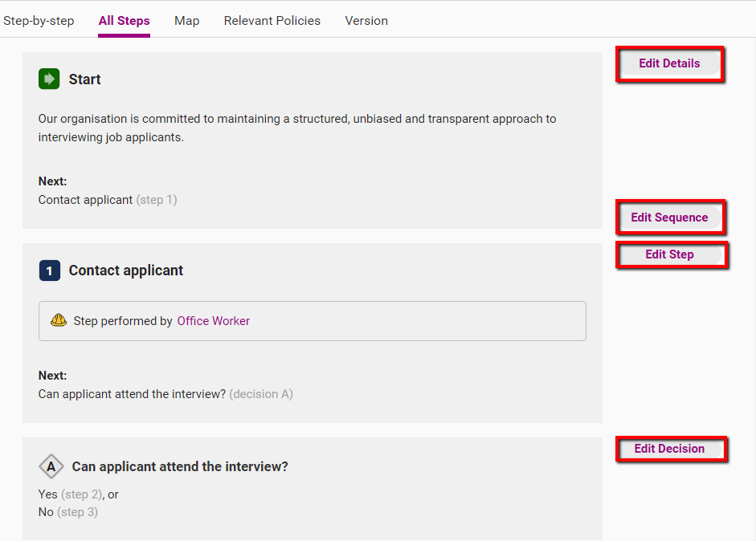Click next text 'Can applicant attend the interview? (decision A)'
756x541 pixels.
tap(166, 394)
